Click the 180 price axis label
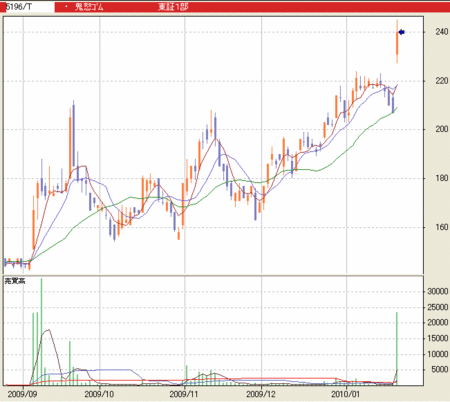 [442, 178]
